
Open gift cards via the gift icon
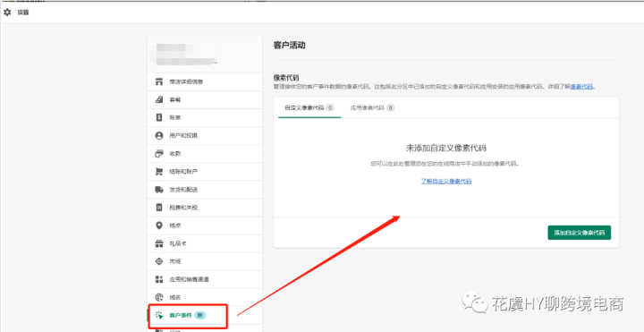(159, 243)
